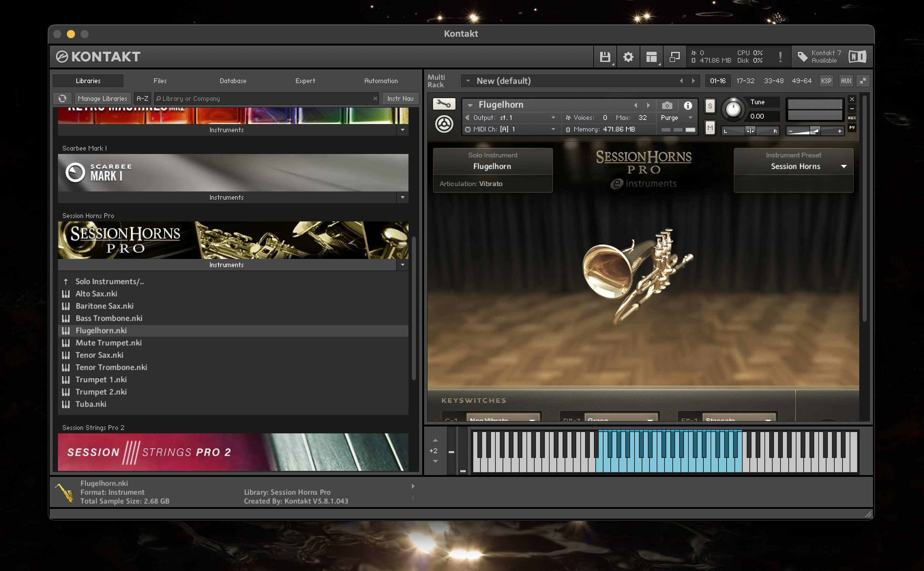Minimize the instrument header with the minus icon
Viewport: 924px width, 571px height.
[852, 108]
